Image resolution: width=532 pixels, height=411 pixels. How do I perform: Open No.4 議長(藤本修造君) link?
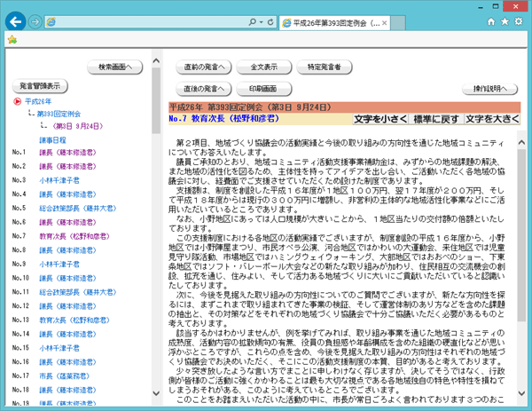tap(67, 194)
